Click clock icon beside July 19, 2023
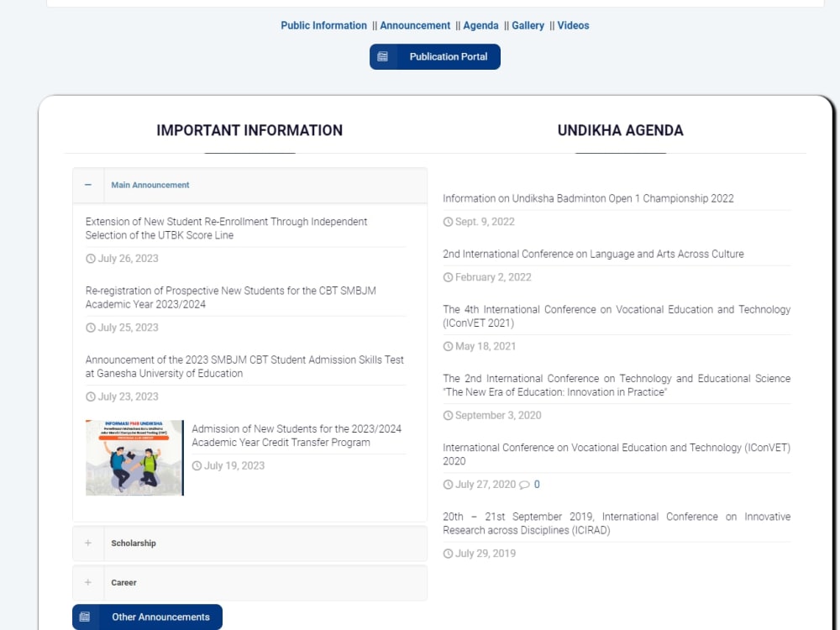 [x=197, y=466]
